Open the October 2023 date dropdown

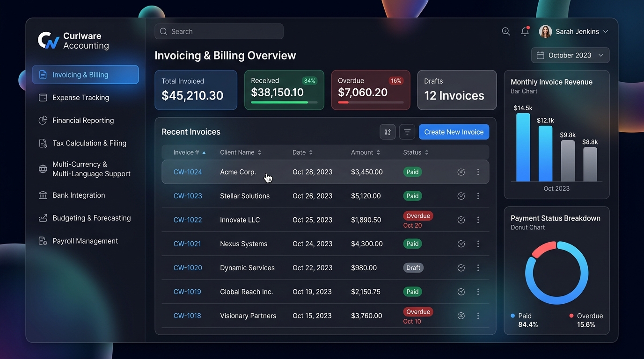[x=570, y=55]
